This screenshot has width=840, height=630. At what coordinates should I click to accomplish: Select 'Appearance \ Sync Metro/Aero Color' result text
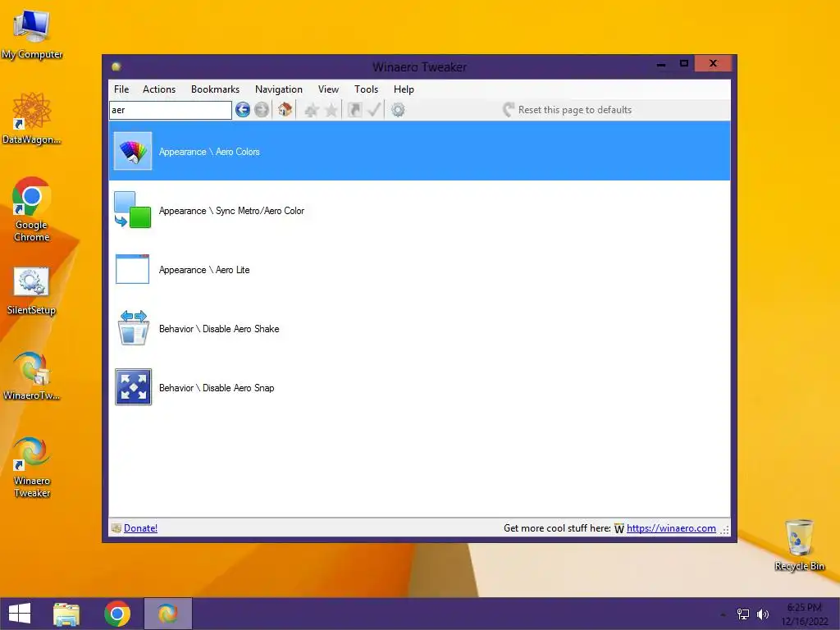click(x=231, y=211)
